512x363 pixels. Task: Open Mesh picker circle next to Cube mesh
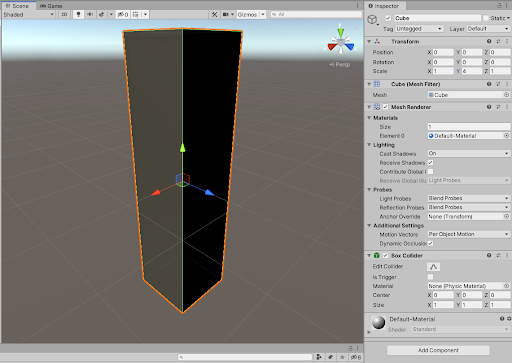pyautogui.click(x=506, y=95)
